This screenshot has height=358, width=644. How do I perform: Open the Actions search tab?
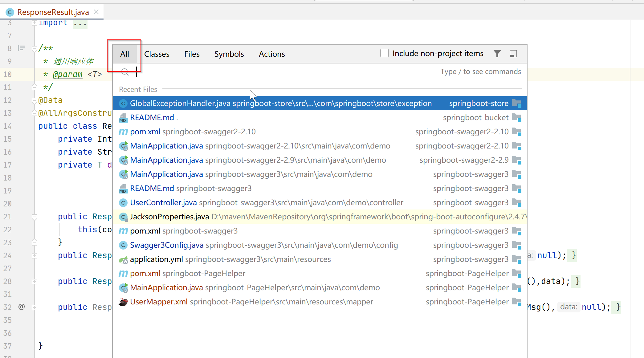271,54
